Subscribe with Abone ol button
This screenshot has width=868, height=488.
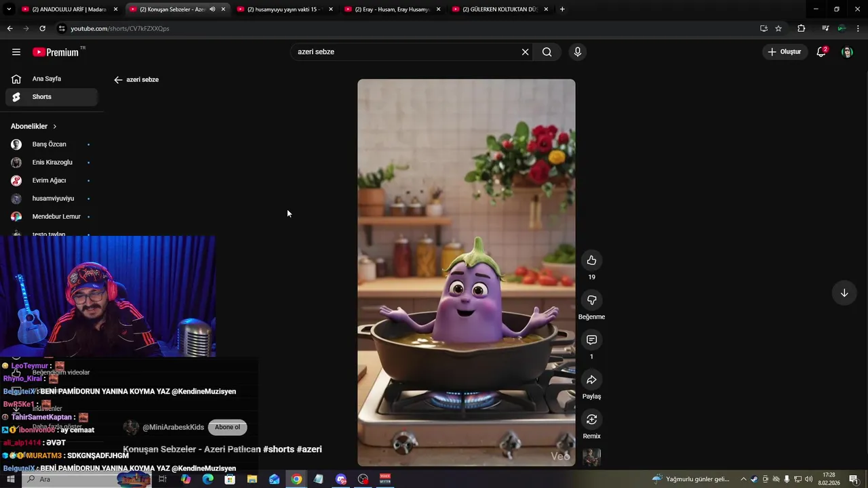click(227, 428)
